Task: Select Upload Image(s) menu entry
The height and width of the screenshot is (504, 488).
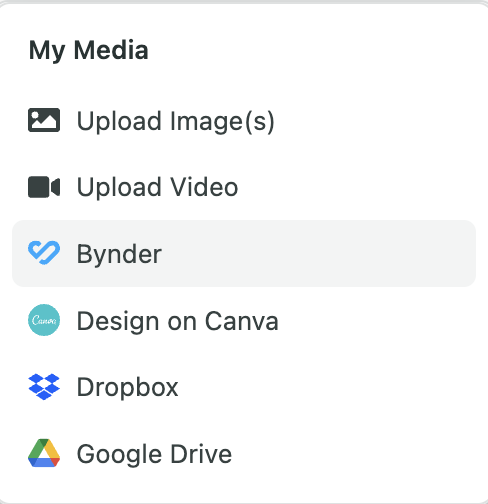Action: (244, 120)
